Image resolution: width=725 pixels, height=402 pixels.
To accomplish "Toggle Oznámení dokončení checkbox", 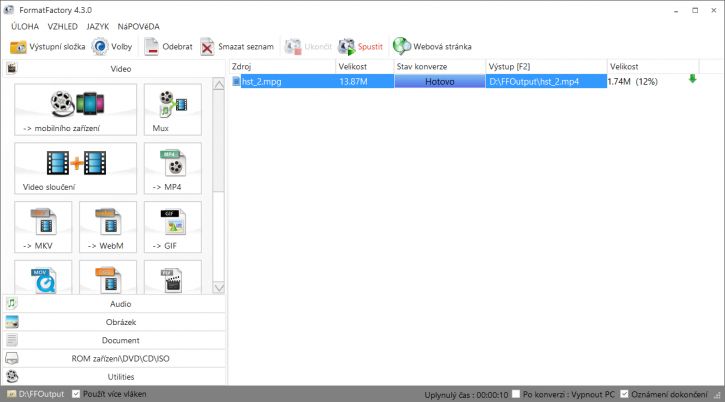I will [x=624, y=394].
